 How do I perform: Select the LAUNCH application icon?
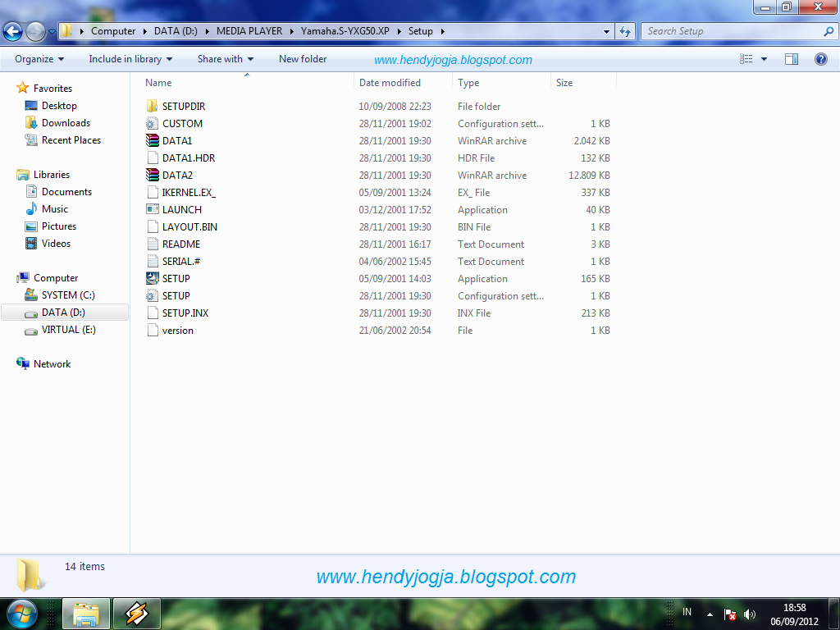(x=152, y=209)
